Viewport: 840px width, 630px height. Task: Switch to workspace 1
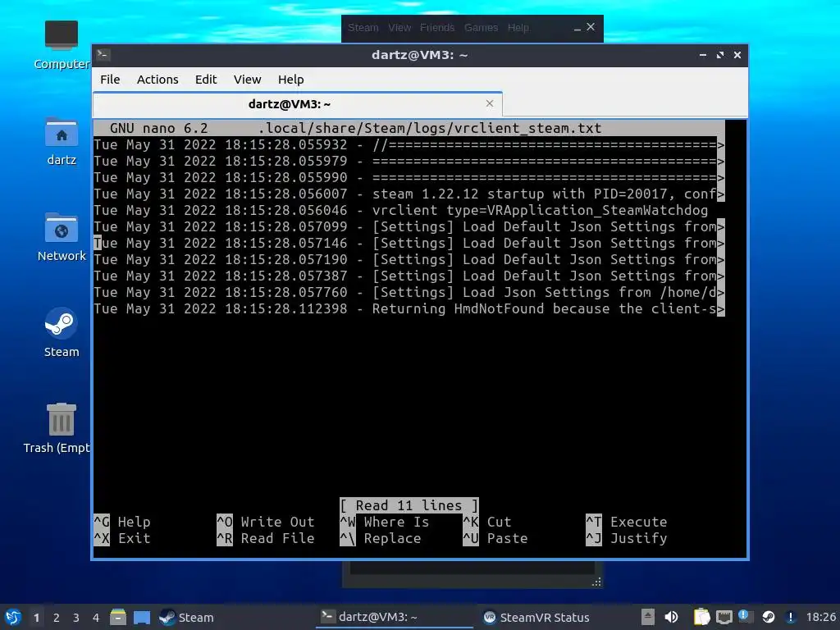point(36,618)
